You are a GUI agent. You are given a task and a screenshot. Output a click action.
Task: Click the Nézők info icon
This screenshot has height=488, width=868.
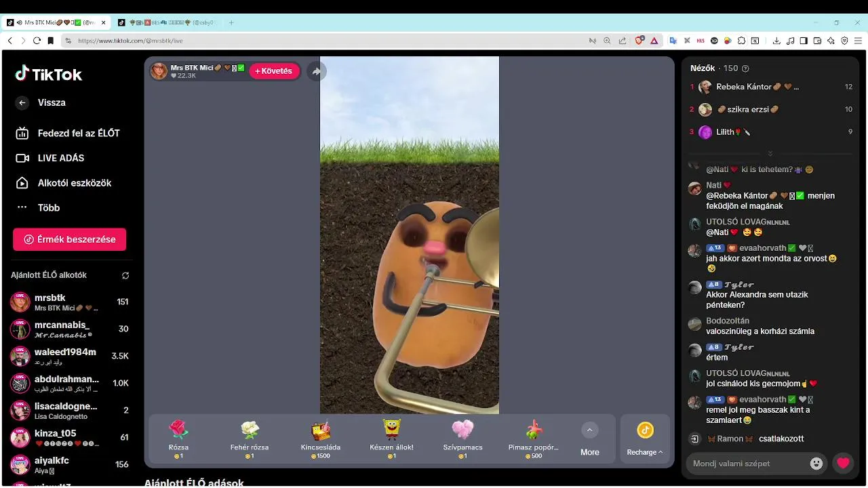pyautogui.click(x=746, y=68)
